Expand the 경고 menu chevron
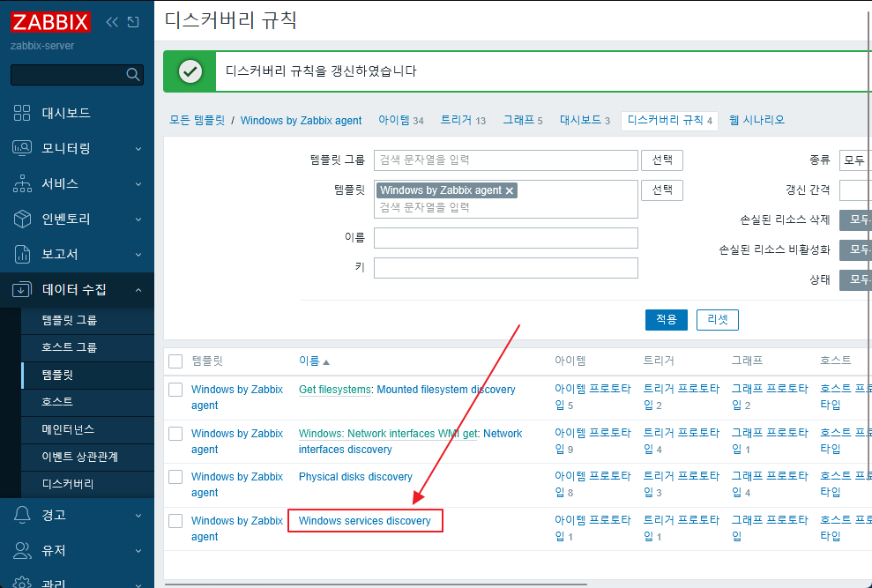Screen dimensions: 872x588 point(138,516)
